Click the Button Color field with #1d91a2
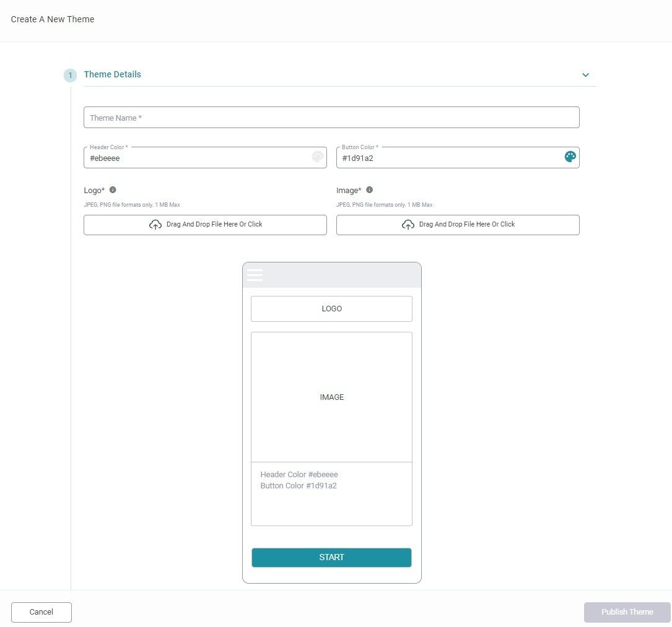Viewport: 672px width, 627px height. [458, 158]
